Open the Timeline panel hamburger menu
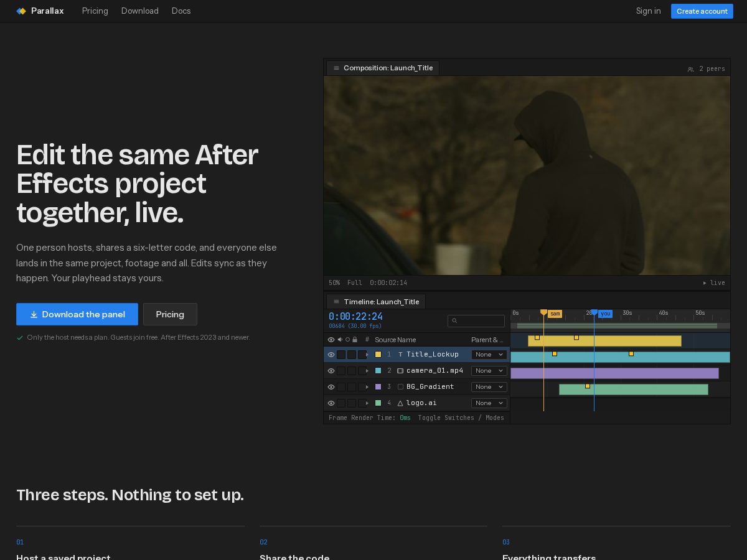 [x=337, y=302]
